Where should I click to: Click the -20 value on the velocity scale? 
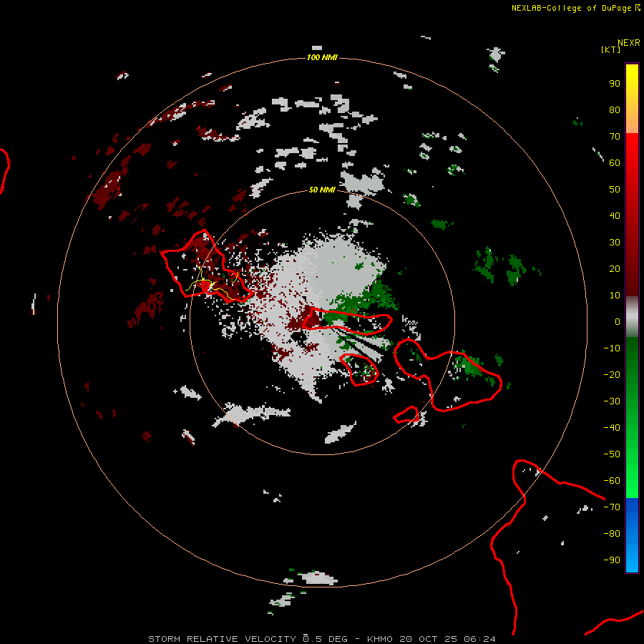pos(612,374)
